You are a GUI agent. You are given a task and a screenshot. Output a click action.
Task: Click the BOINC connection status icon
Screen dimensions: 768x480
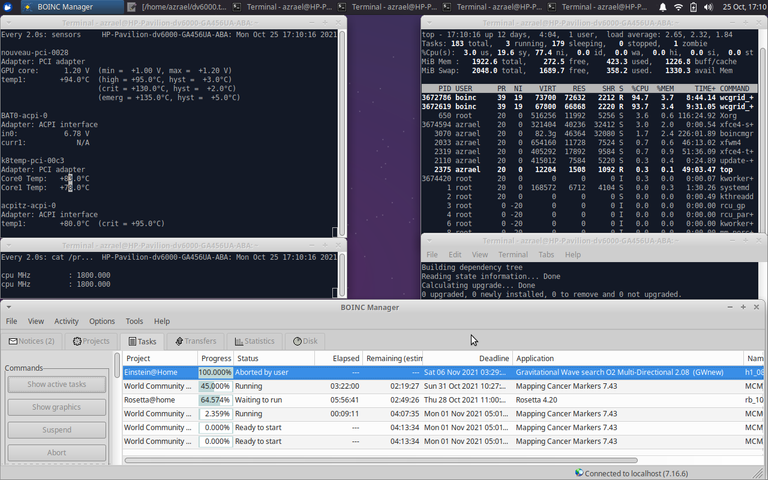(579, 473)
